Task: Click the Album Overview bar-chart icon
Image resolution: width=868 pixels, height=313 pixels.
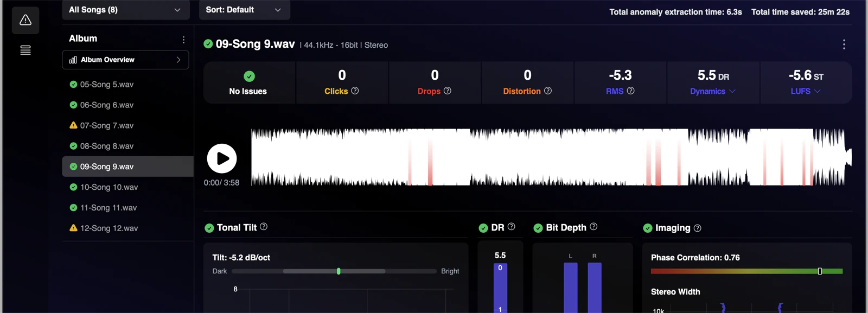Action: click(73, 60)
